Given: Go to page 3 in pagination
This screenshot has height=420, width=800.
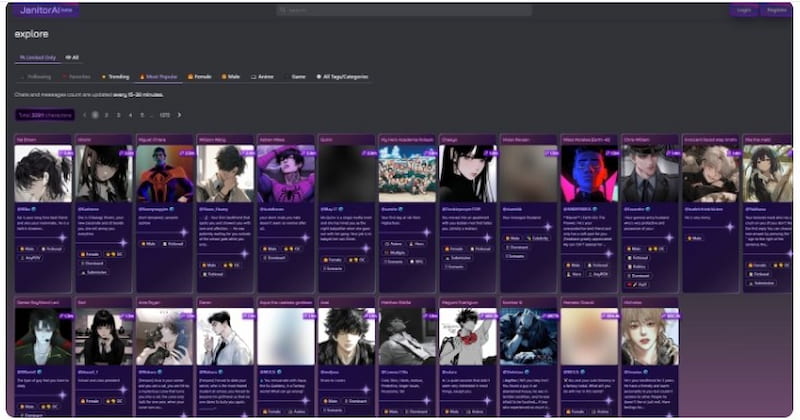Looking at the screenshot, I should [118, 115].
